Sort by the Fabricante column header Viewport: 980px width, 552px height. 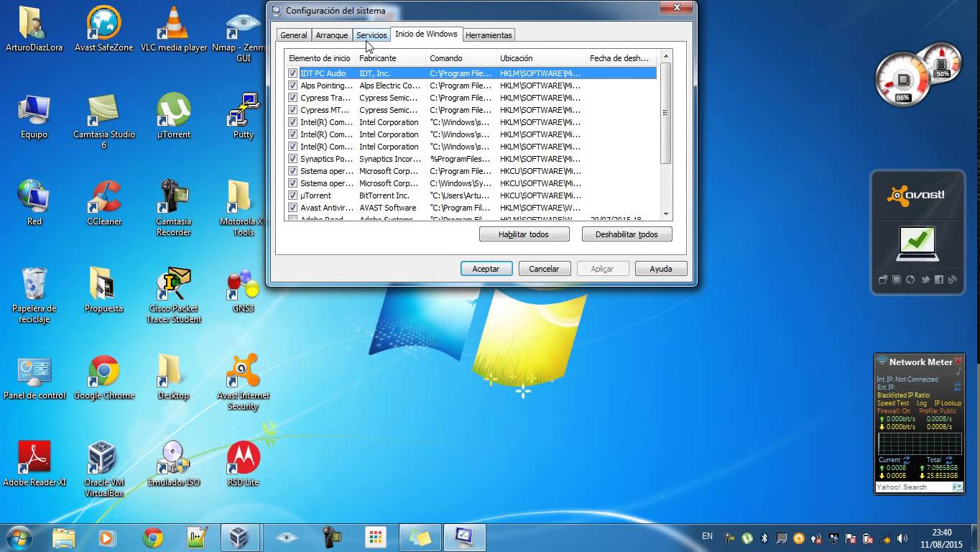pos(391,58)
